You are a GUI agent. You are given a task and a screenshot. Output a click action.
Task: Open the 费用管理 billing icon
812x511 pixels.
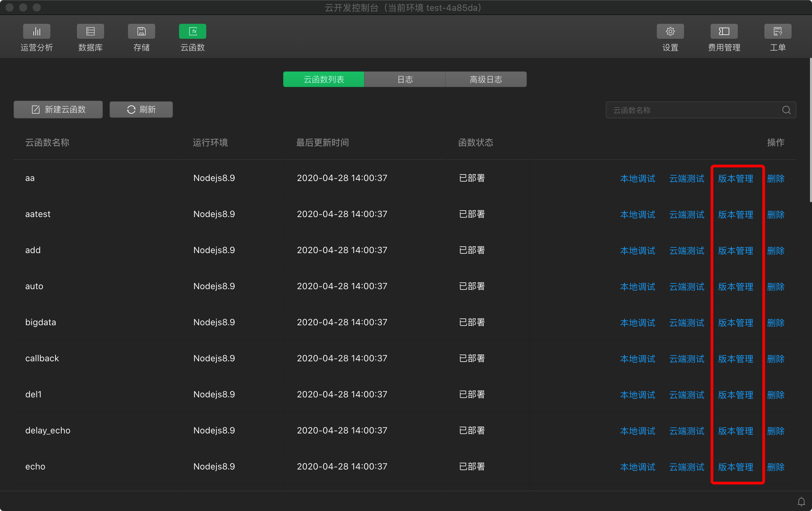[724, 31]
